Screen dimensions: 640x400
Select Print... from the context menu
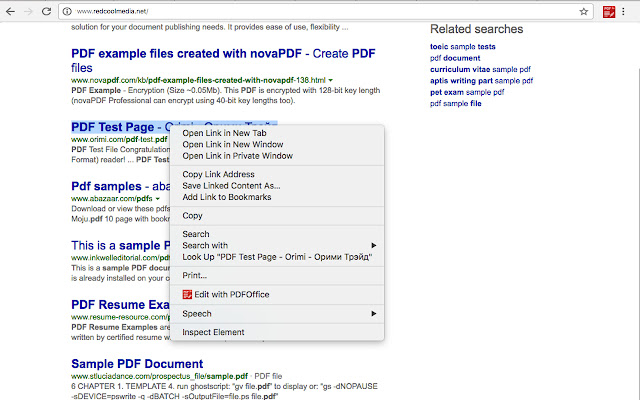(194, 276)
